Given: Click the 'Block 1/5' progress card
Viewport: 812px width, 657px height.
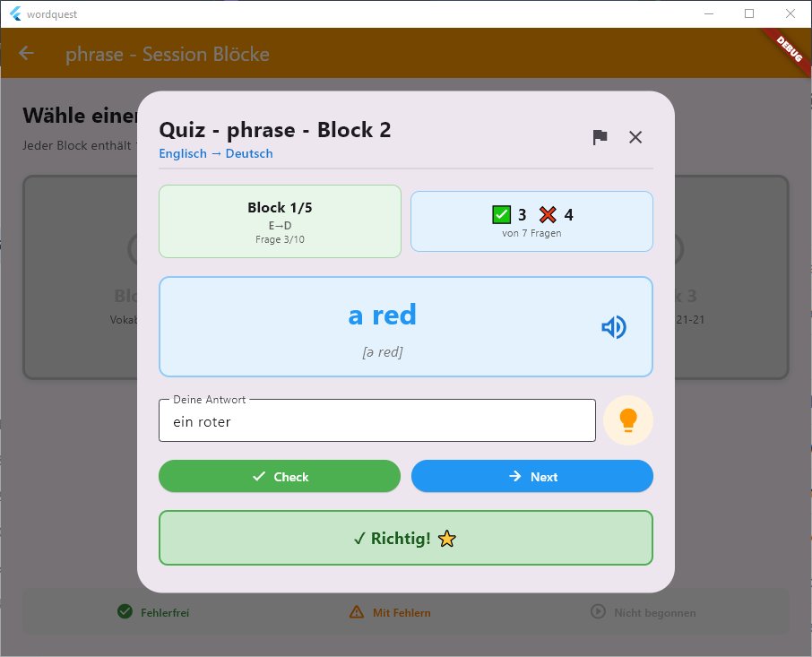Looking at the screenshot, I should point(280,221).
